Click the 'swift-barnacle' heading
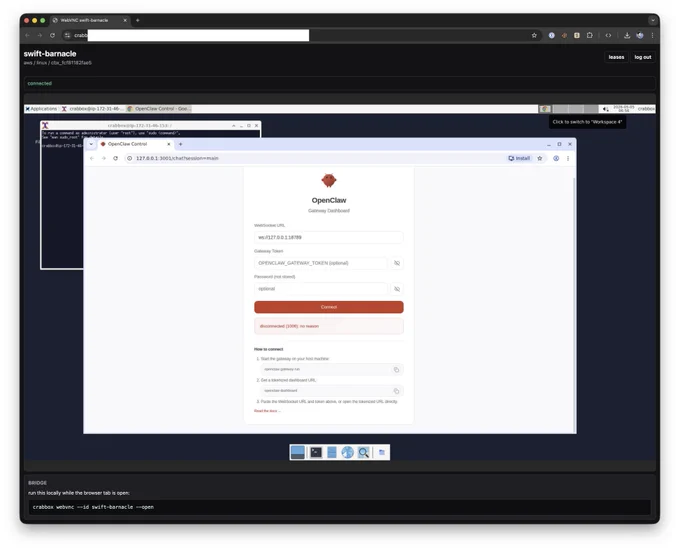 point(50,54)
